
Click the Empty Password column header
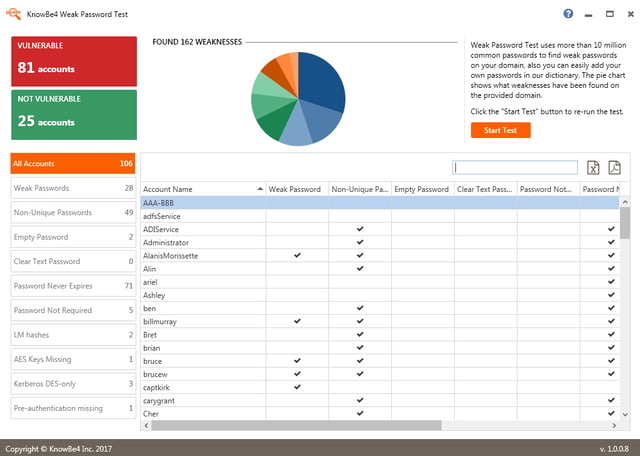(x=422, y=189)
